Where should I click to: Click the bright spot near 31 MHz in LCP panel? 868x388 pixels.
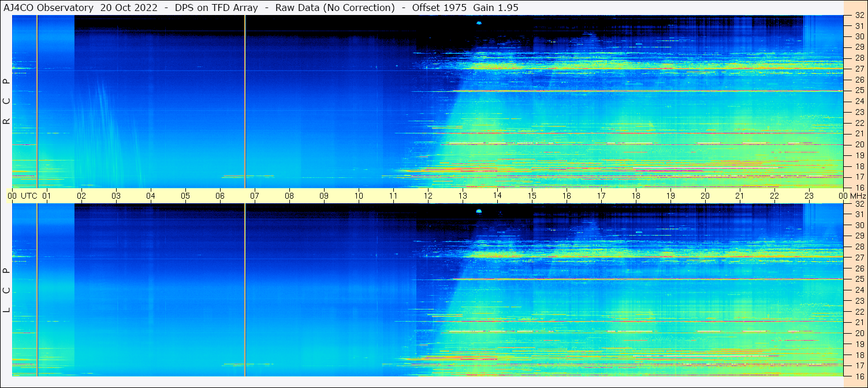479,211
